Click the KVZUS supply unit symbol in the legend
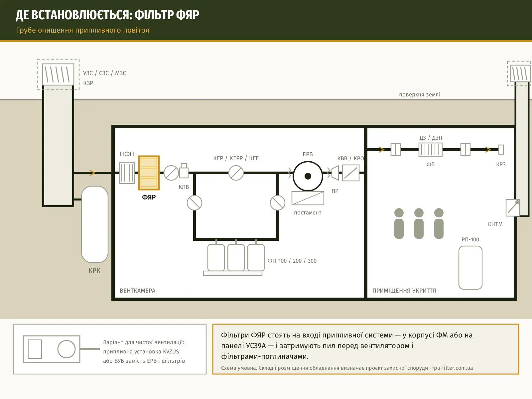The height and width of the screenshot is (399, 532). point(52,349)
